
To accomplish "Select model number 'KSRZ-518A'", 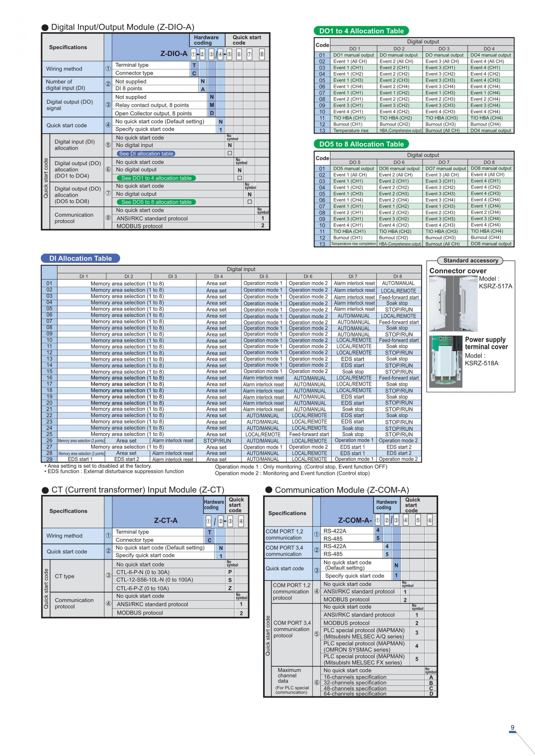I will (481, 363).
